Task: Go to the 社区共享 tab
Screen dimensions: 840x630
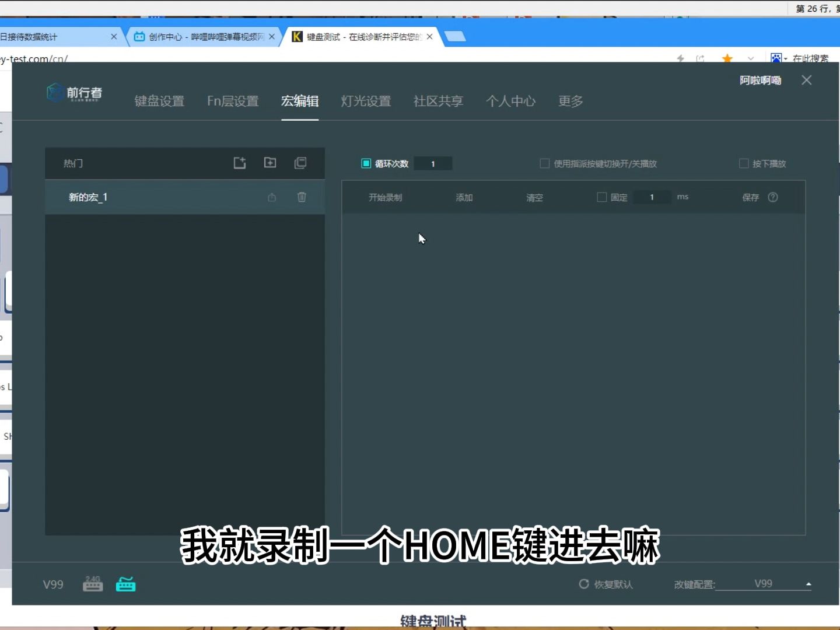Action: point(438,101)
